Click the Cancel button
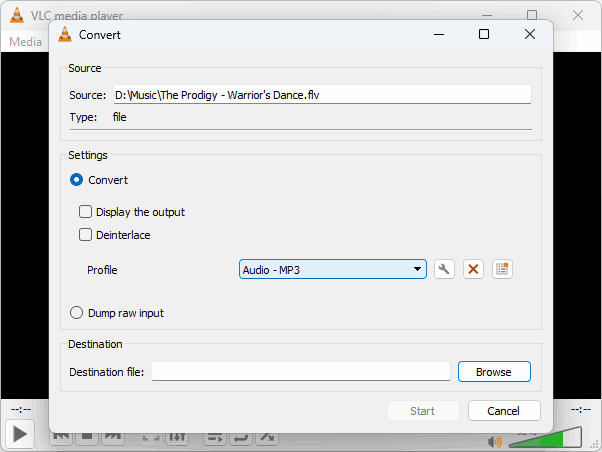 504,411
